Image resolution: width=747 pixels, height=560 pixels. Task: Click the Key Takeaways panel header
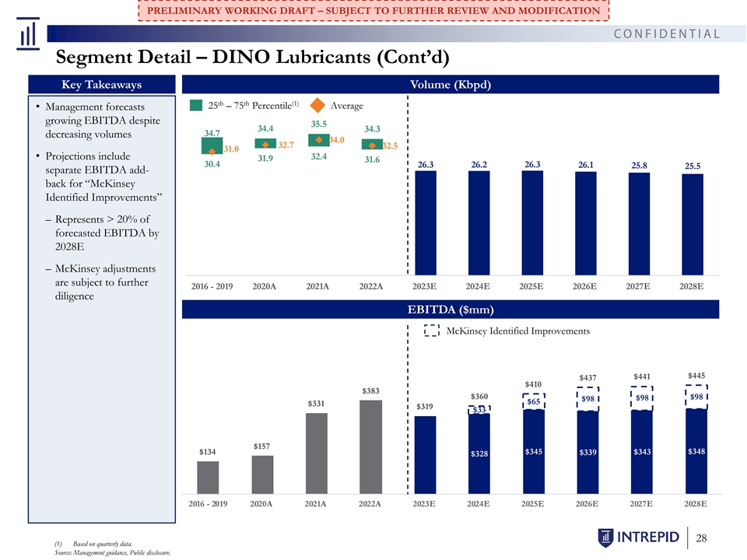pos(101,84)
